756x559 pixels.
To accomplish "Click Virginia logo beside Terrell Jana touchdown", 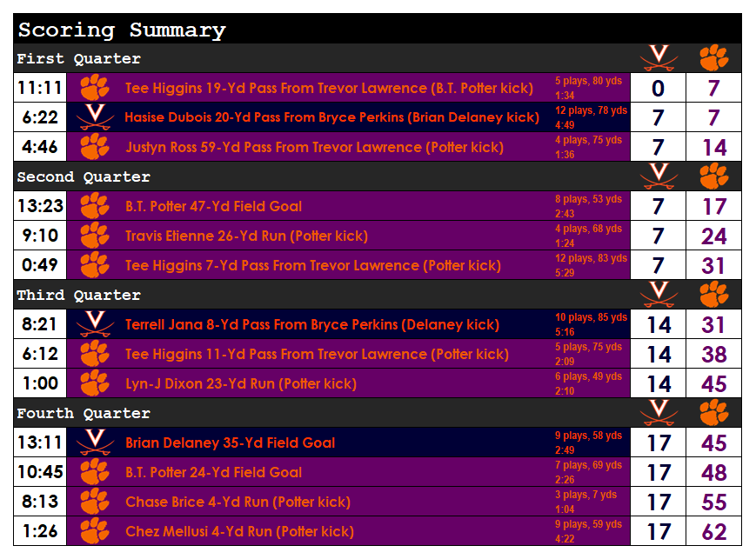I will [95, 324].
